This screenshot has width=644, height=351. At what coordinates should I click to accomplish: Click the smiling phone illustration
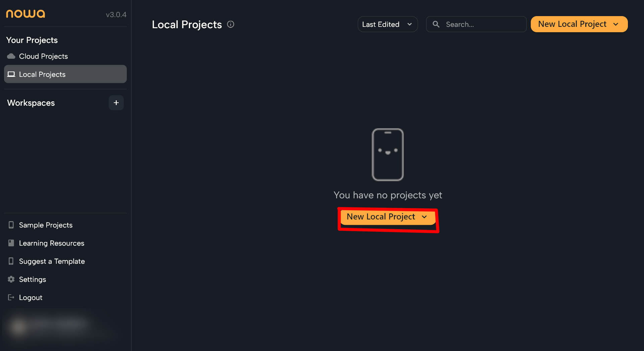point(387,154)
